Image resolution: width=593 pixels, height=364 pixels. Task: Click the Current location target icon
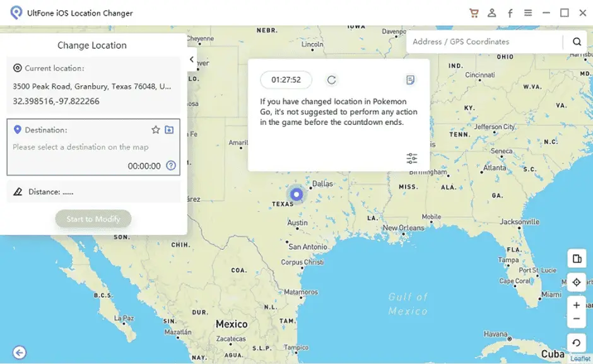point(18,68)
